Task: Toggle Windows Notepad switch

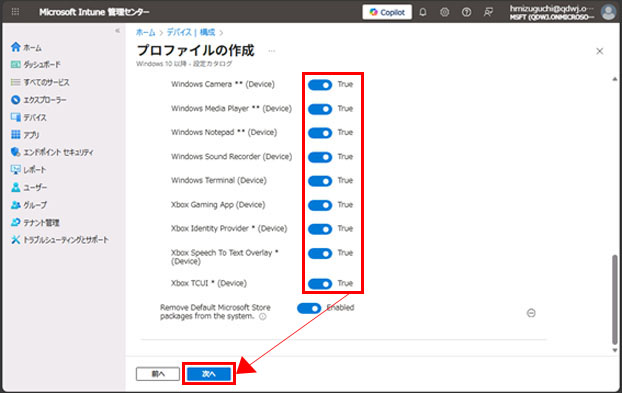Action: 320,133
